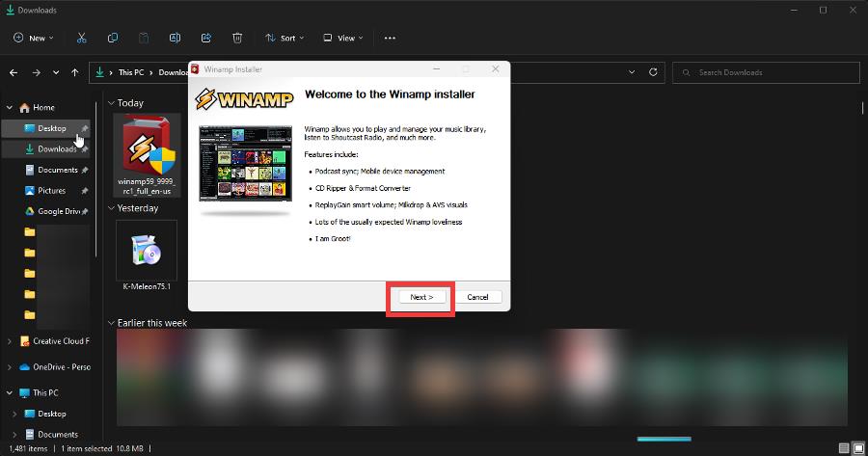Go forward with the right arrow
Screen dimensions: 868x456
point(36,72)
